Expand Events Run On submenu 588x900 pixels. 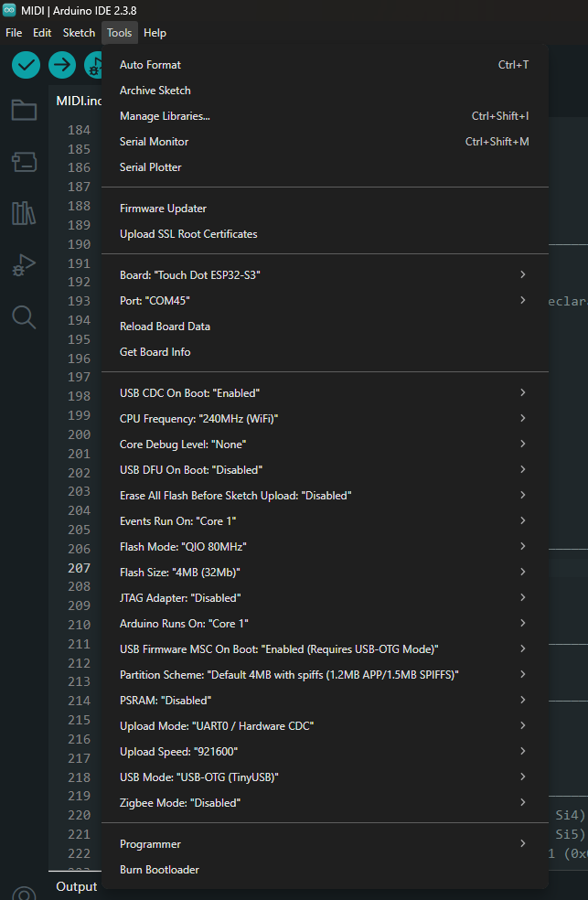[x=325, y=521]
